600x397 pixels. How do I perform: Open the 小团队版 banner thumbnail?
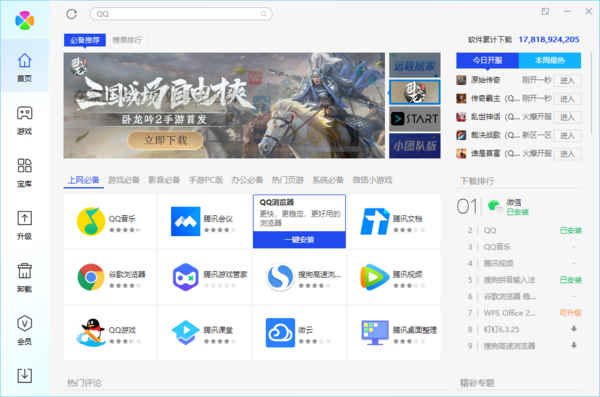(415, 146)
